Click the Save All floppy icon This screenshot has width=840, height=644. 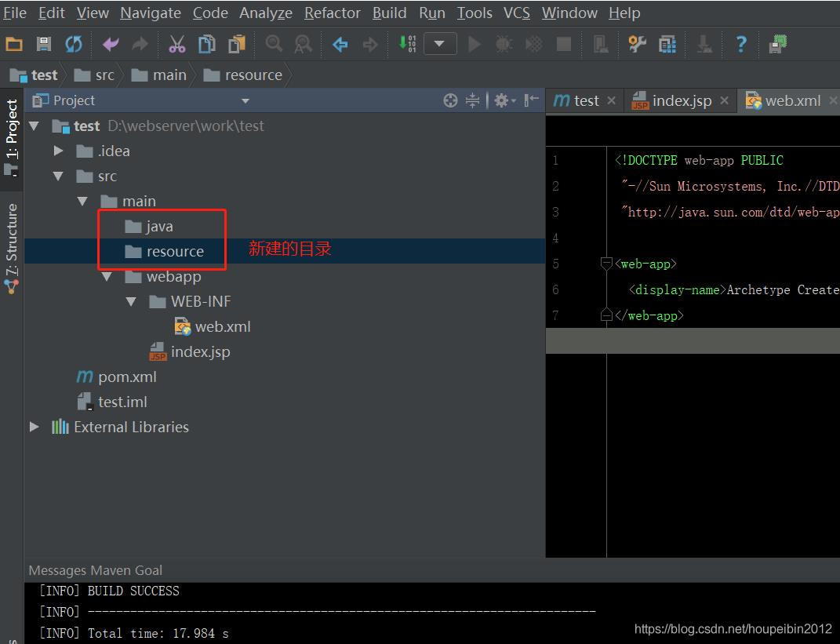(43, 44)
